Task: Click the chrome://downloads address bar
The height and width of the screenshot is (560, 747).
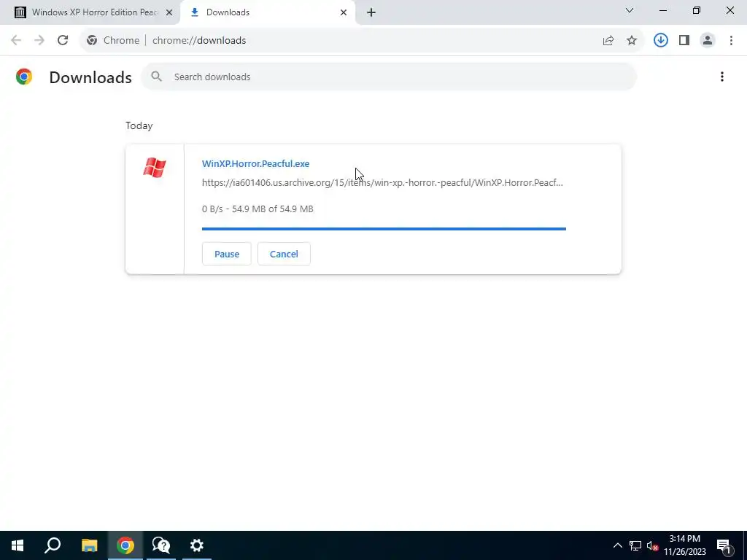Action: pos(362,41)
